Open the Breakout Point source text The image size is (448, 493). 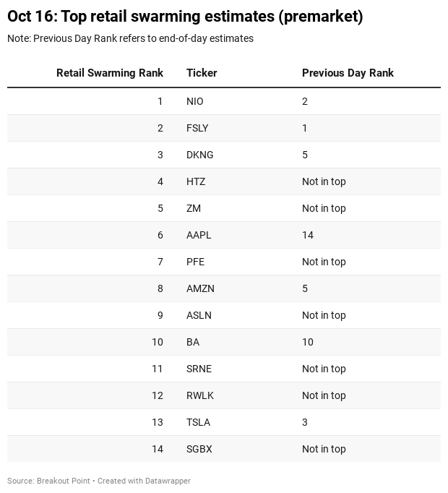click(x=64, y=481)
